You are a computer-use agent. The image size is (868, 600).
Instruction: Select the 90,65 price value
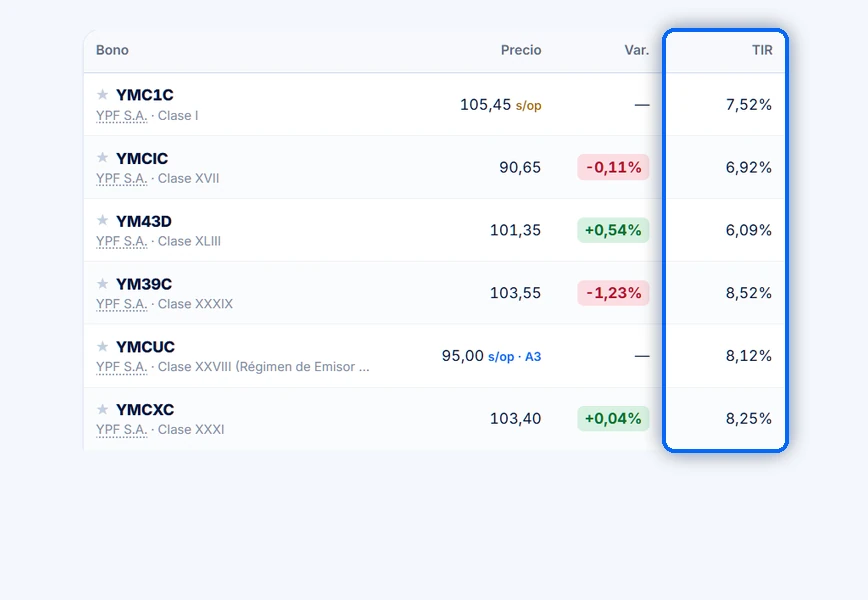[x=520, y=167]
